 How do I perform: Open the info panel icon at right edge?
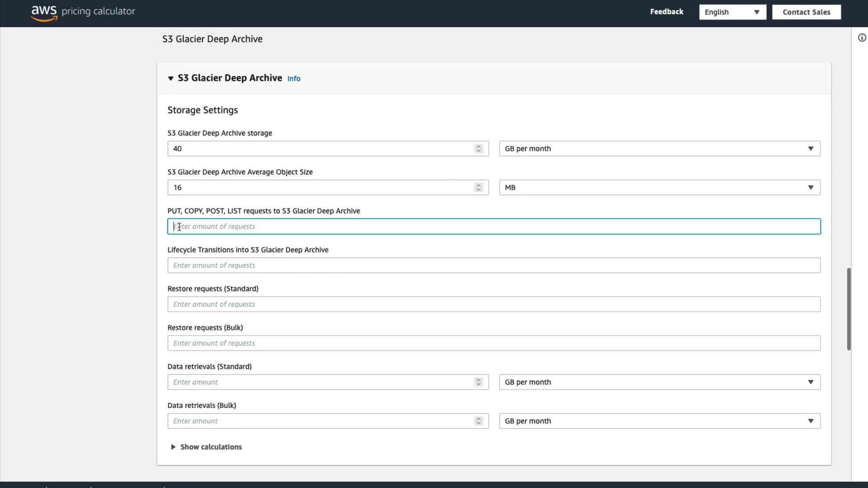coord(862,38)
